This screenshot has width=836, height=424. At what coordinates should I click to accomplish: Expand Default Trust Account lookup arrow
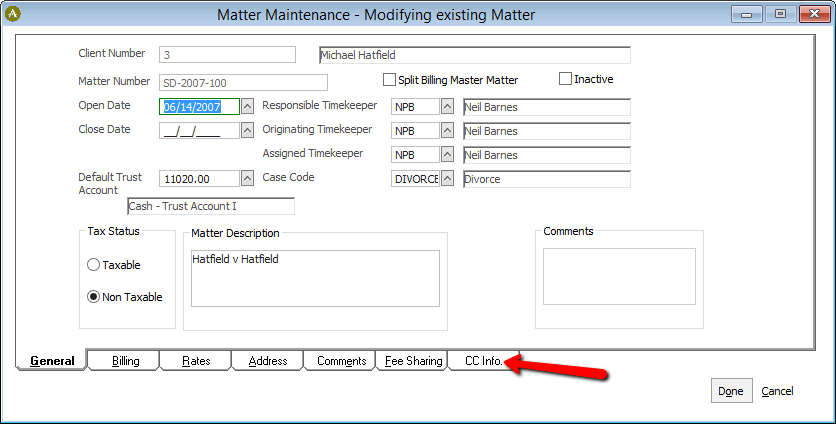(x=247, y=178)
